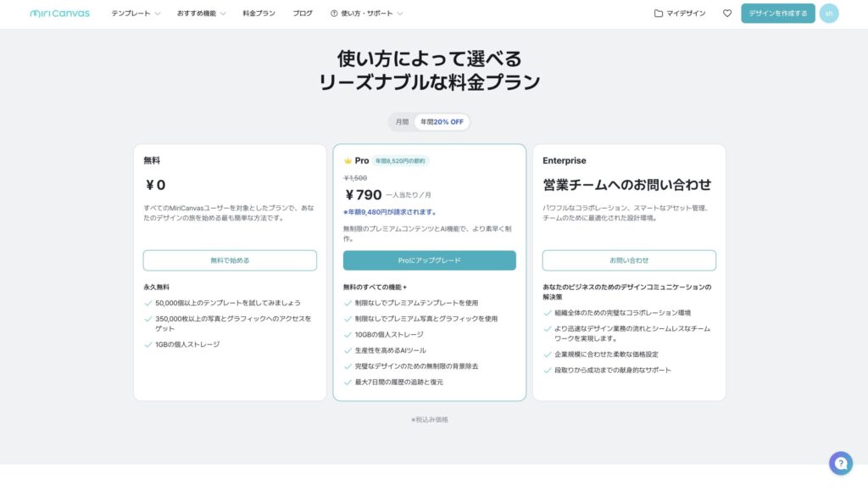Viewport: 868px width, 491px height.
Task: Expand the テンプレート dropdown chevron
Action: coord(157,14)
